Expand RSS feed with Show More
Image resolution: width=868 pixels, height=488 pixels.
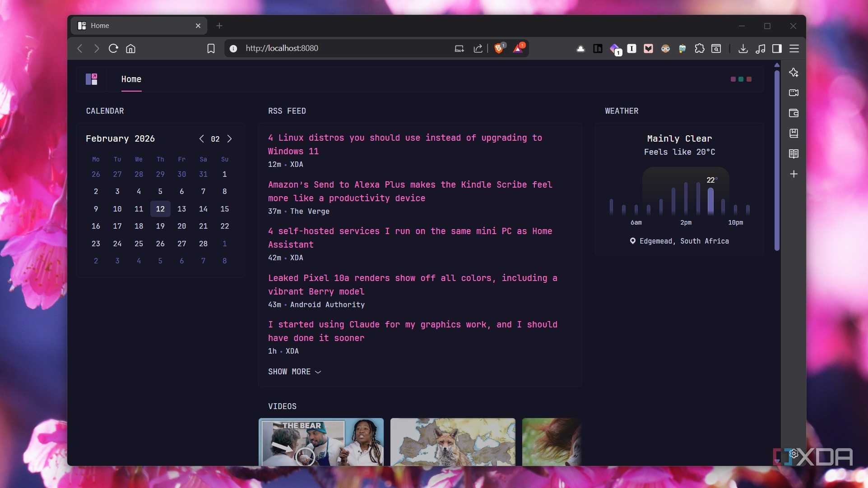point(294,372)
